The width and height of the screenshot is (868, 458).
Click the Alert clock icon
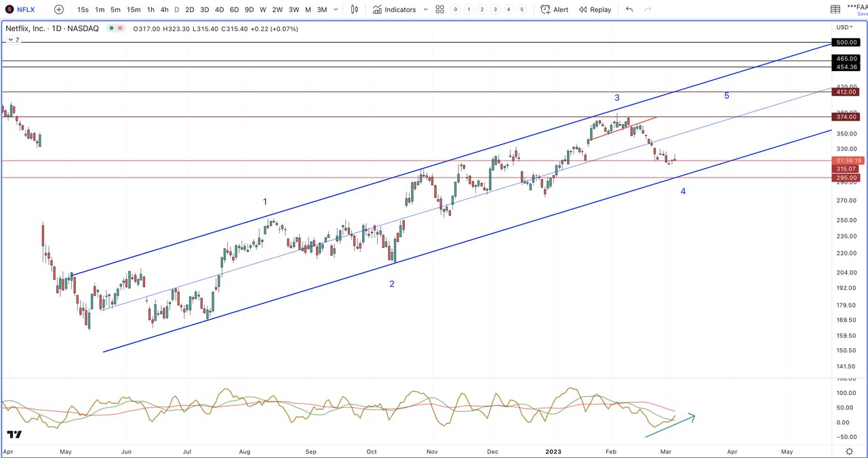click(545, 9)
